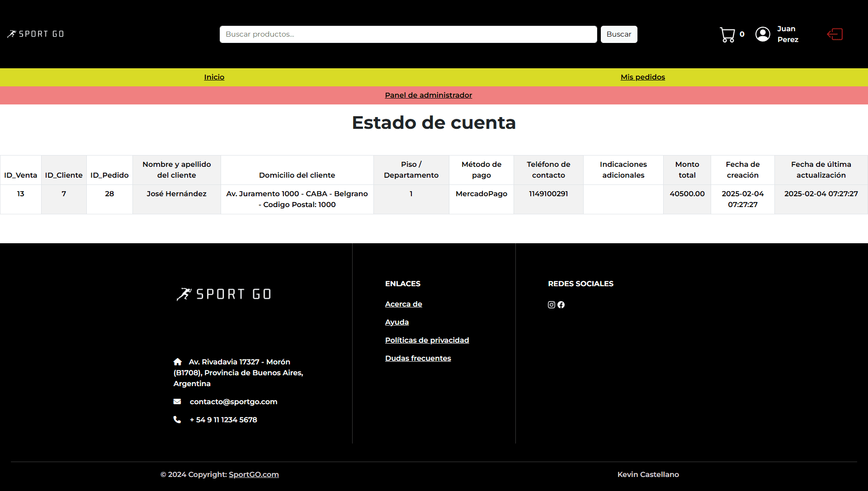The height and width of the screenshot is (491, 868).
Task: Open the Facebook social media icon
Action: [561, 305]
